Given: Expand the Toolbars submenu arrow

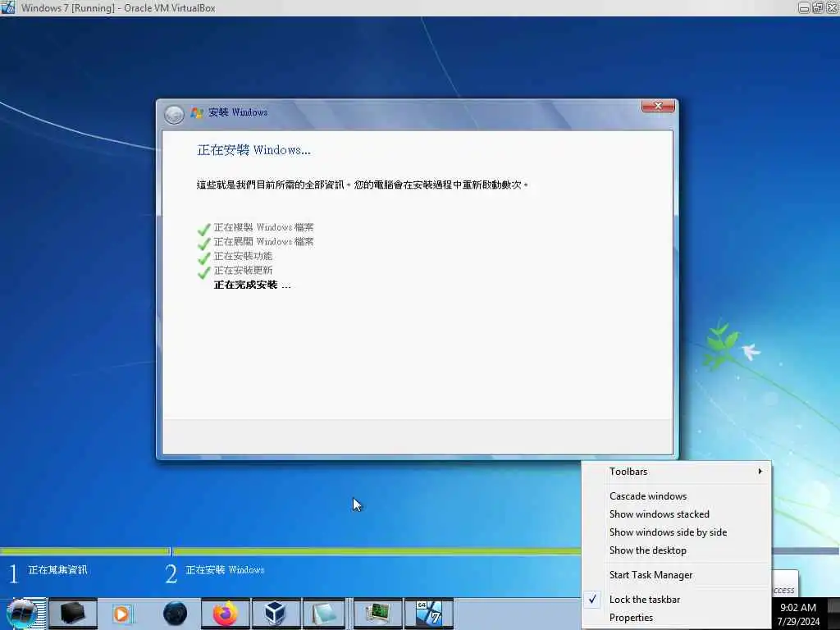Looking at the screenshot, I should [x=760, y=472].
